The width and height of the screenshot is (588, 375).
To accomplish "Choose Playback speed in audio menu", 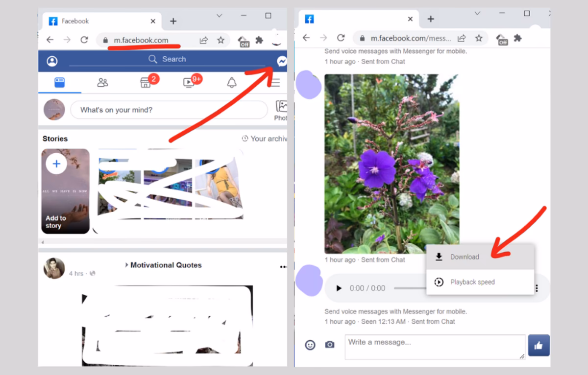I will [x=472, y=282].
